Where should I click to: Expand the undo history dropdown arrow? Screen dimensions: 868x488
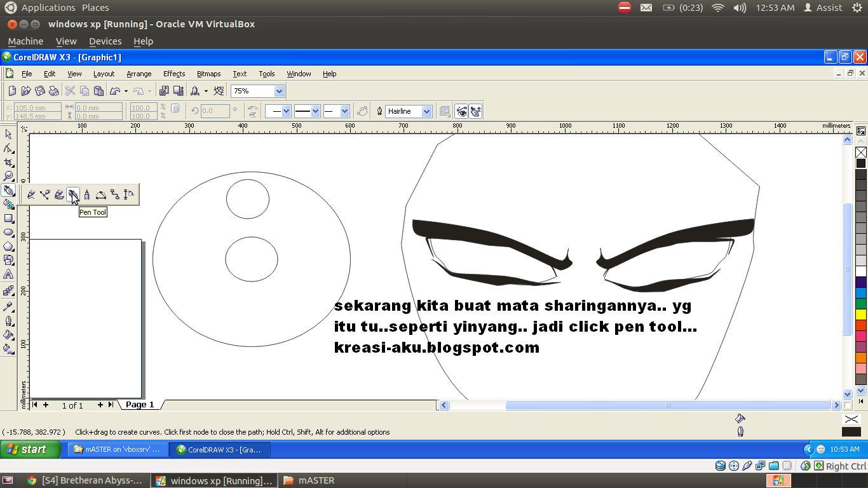[x=126, y=91]
